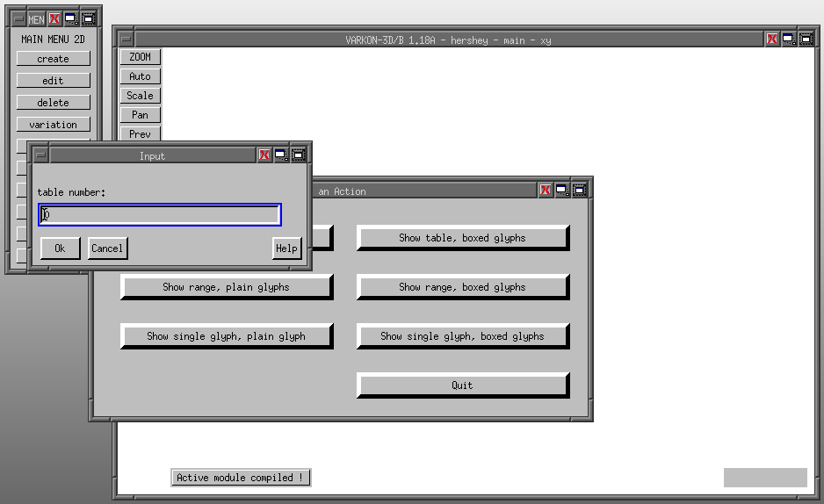Click the 'table number:' label
The image size is (824, 504).
(71, 192)
